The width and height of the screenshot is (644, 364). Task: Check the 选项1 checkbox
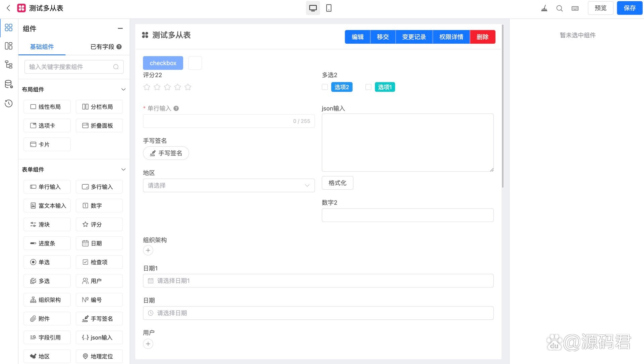[x=368, y=87]
